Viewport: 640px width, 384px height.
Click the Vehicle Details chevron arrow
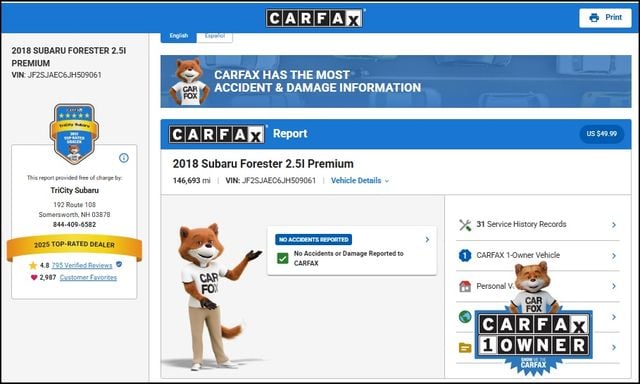click(387, 181)
